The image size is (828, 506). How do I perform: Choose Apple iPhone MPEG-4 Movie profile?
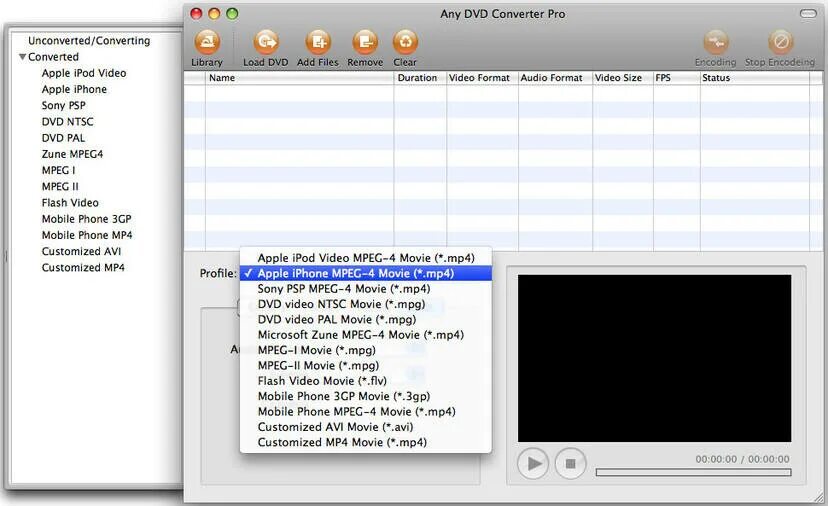365,273
